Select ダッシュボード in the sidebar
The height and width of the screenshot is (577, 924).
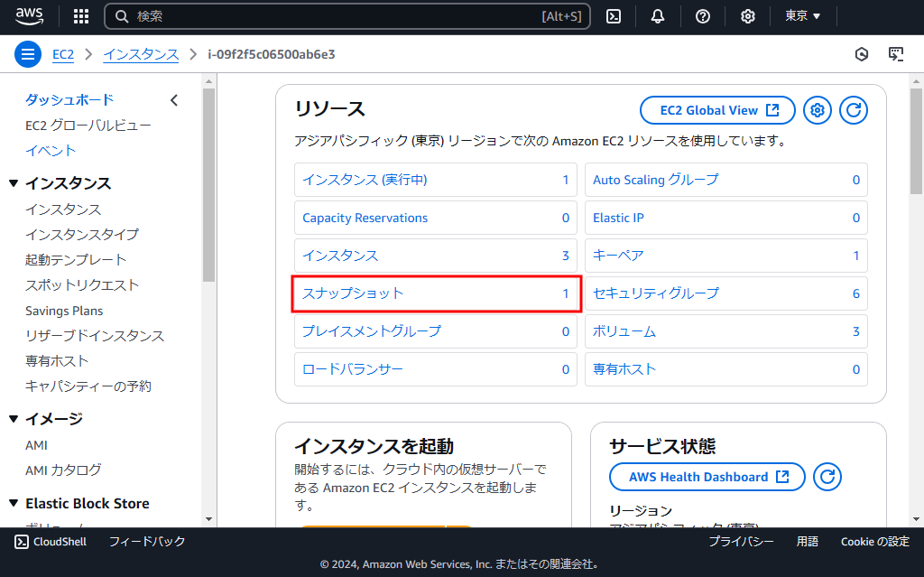69,100
